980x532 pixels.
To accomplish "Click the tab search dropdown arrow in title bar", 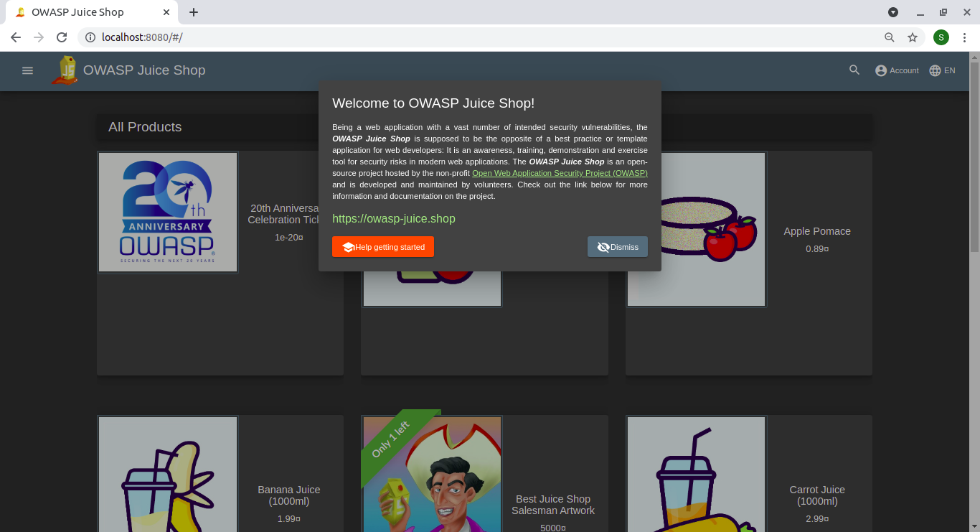I will pos(893,12).
